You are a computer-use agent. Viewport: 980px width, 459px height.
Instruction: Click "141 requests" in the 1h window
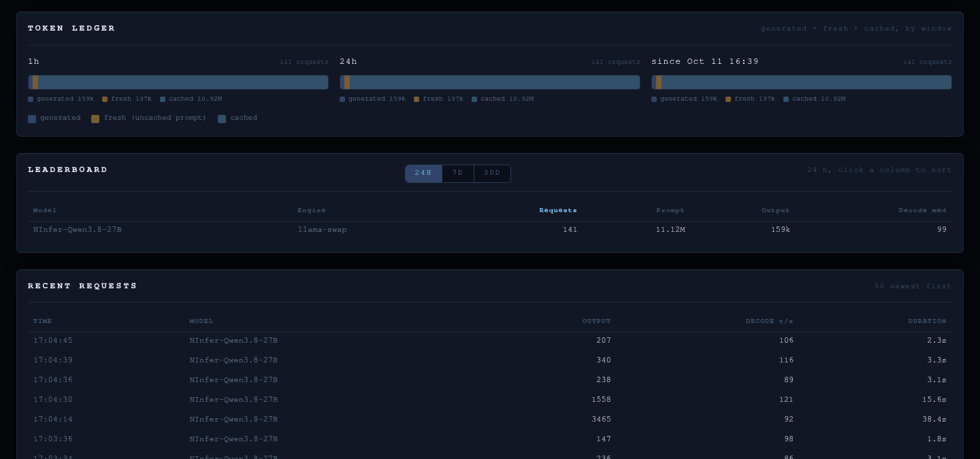coord(304,63)
